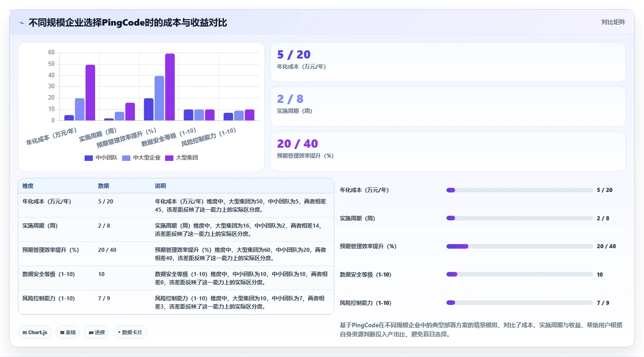Click the 基于PingCode summary paragraph
Screen dimensions: 644x357
pyautogui.click(x=481, y=330)
